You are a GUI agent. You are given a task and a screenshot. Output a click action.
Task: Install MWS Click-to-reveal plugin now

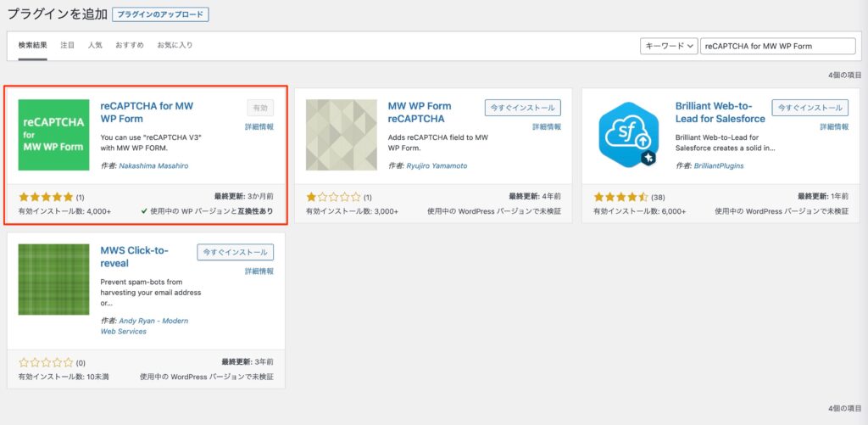[x=235, y=252]
